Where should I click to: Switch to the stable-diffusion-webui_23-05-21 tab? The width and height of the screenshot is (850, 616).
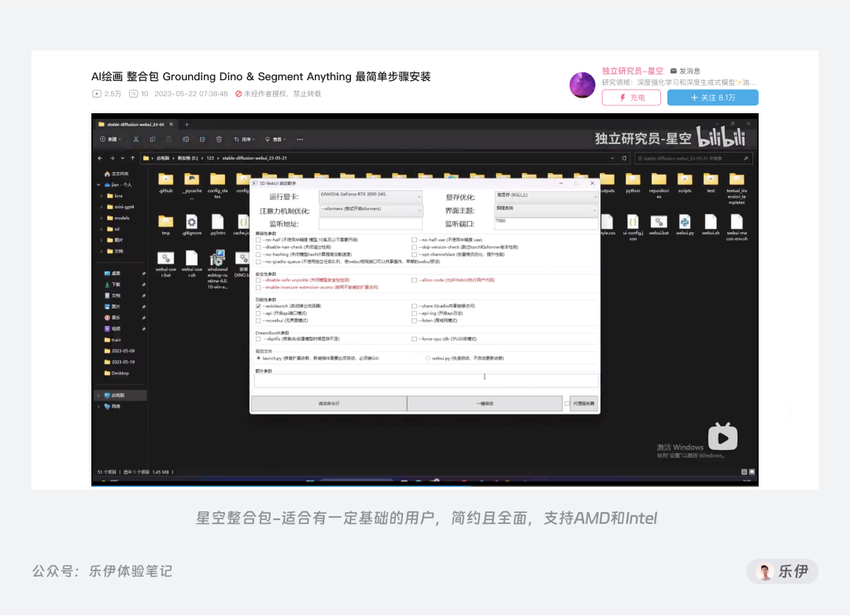(x=135, y=124)
